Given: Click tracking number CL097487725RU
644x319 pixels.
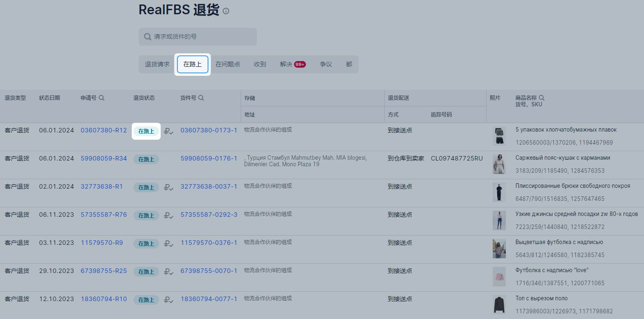Looking at the screenshot, I should point(457,158).
